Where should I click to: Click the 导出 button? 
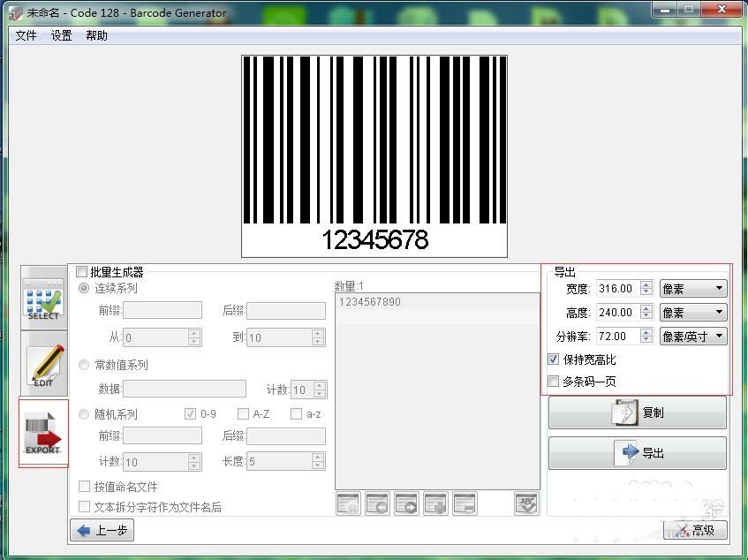click(x=637, y=453)
